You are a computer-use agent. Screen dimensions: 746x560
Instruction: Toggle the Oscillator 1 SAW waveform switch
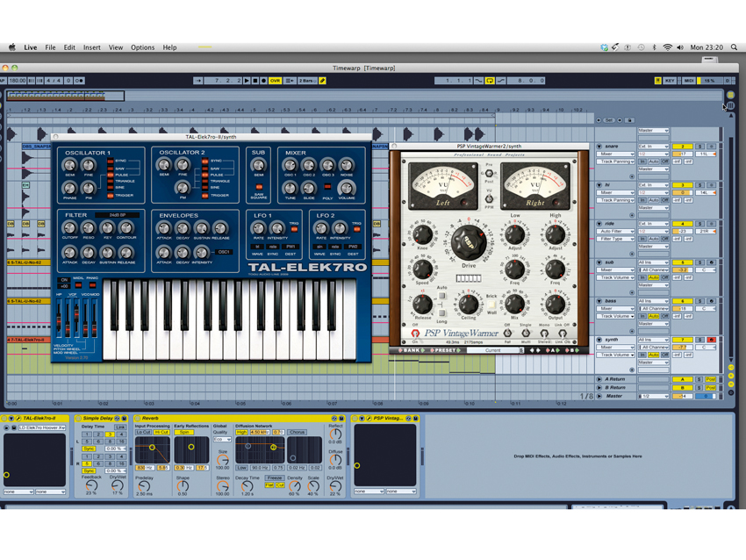coord(111,168)
